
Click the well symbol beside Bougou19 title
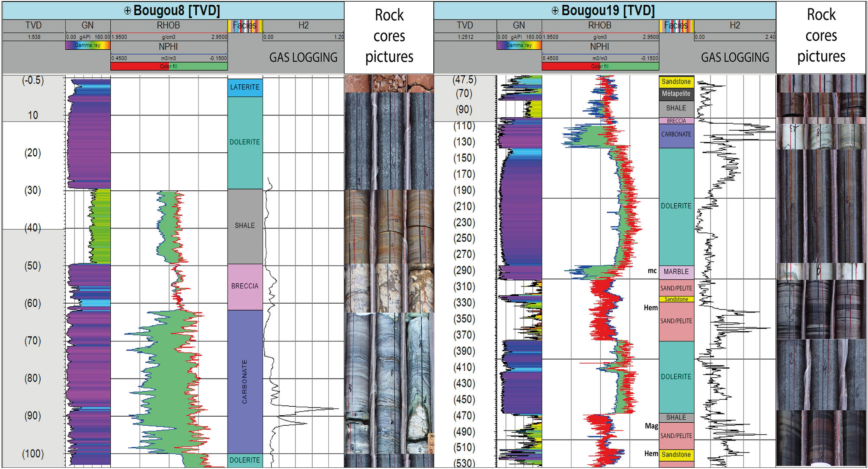[555, 10]
